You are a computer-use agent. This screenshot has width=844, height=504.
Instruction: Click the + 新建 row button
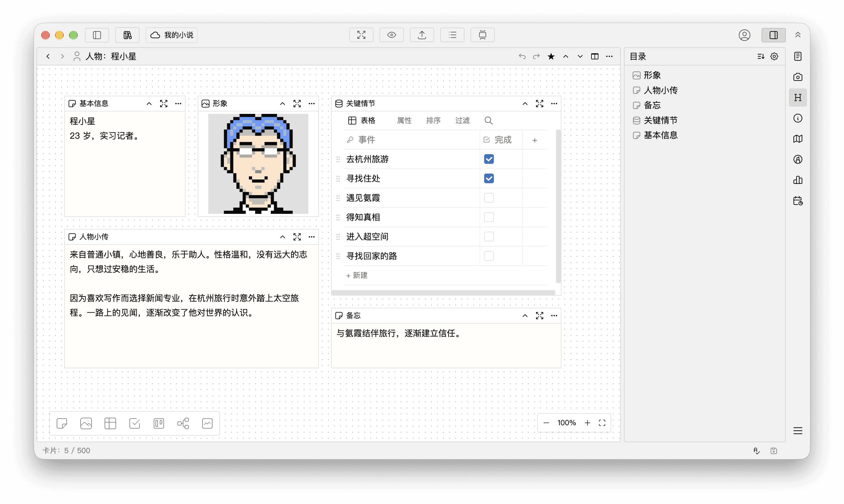click(x=357, y=275)
